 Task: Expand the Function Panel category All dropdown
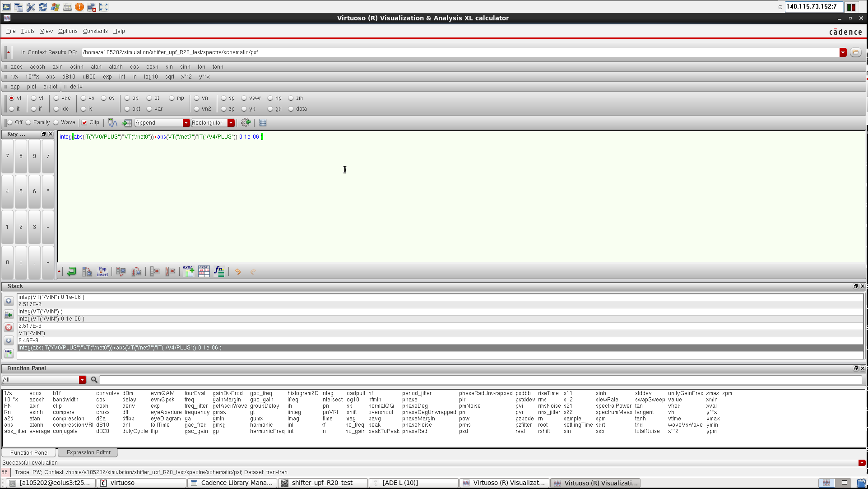click(83, 380)
